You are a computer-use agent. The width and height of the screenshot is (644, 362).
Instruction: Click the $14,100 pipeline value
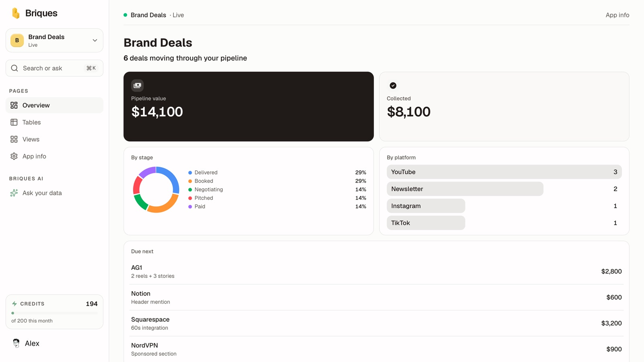click(157, 112)
